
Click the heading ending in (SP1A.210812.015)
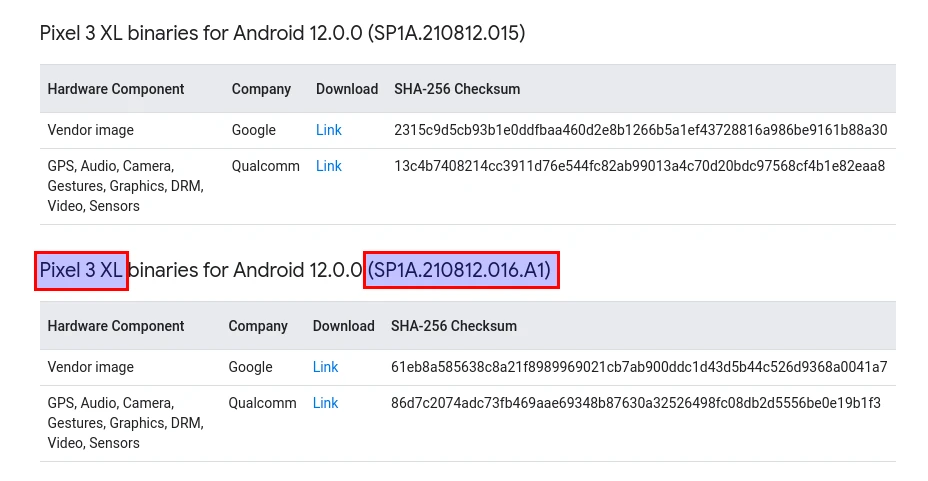(x=282, y=33)
